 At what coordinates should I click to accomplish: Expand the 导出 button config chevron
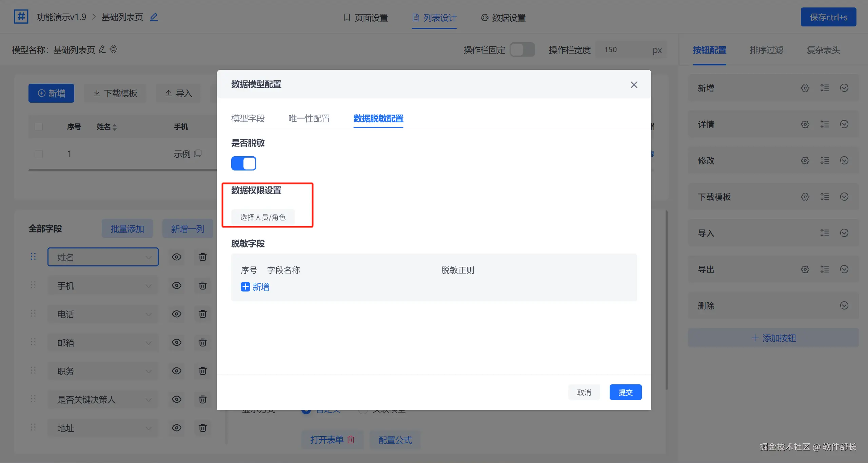tap(844, 269)
